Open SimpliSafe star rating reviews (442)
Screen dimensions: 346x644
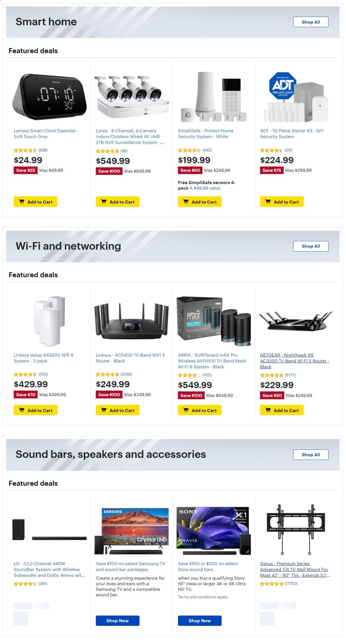click(x=195, y=150)
